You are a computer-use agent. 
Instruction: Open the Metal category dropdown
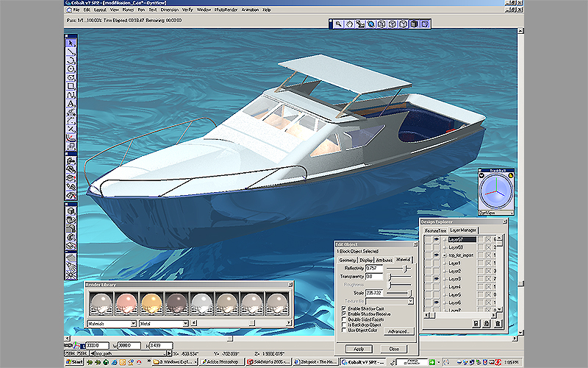click(x=185, y=323)
